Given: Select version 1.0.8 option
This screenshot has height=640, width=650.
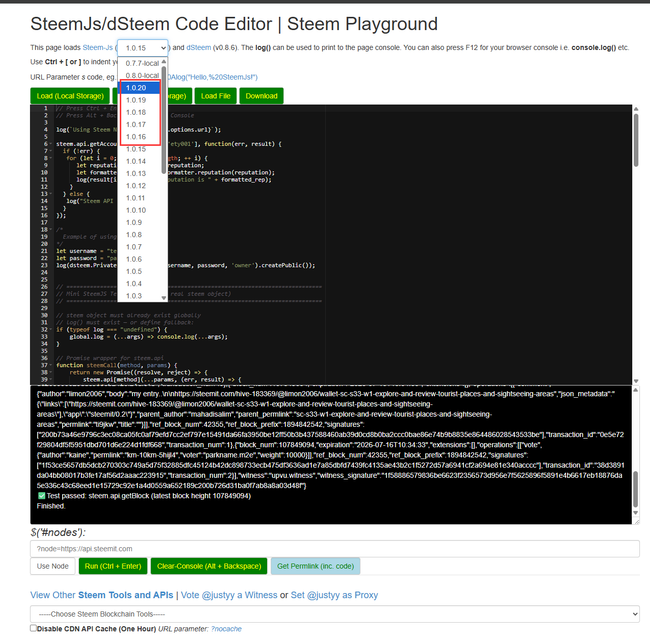Looking at the screenshot, I should coord(139,235).
